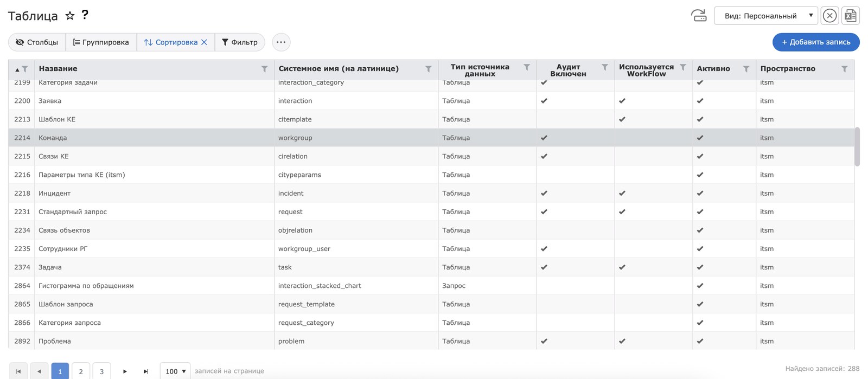Click Запрос data source type cell
Screen dimensions: 868x379
pos(487,286)
